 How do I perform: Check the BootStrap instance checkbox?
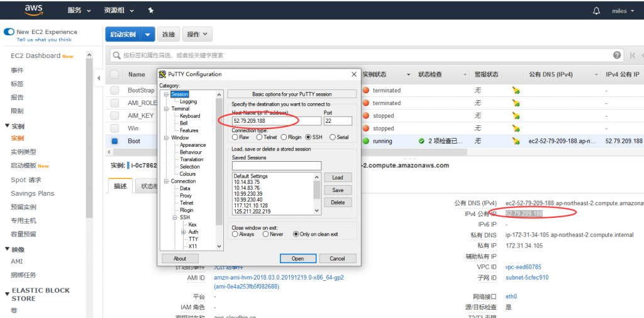point(114,91)
